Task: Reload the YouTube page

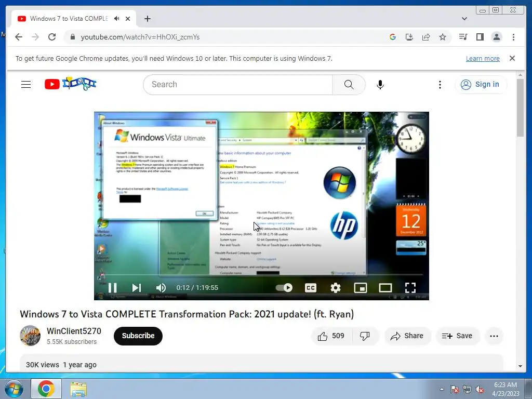Action: click(52, 37)
